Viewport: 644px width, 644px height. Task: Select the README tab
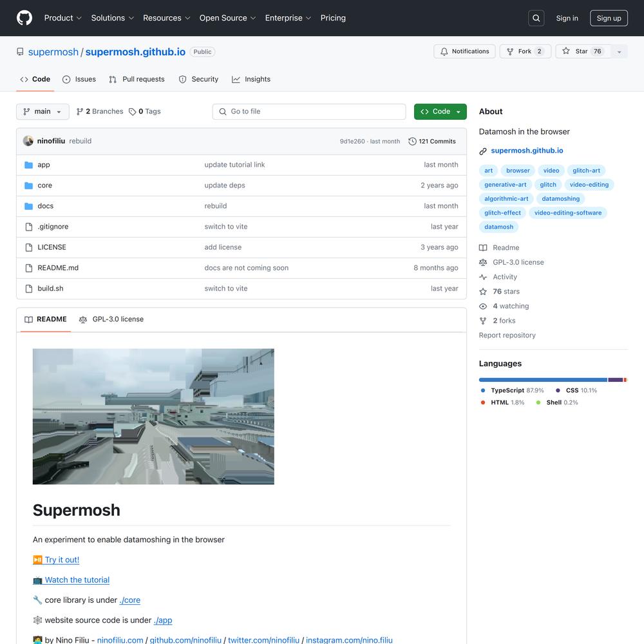[x=46, y=319]
